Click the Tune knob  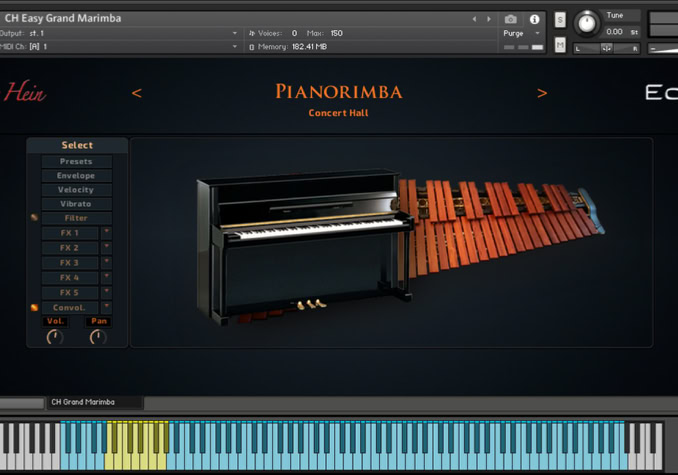click(x=588, y=22)
